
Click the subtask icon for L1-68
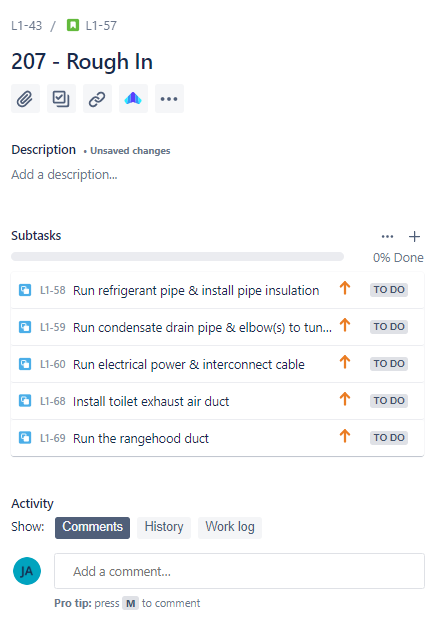pos(25,401)
